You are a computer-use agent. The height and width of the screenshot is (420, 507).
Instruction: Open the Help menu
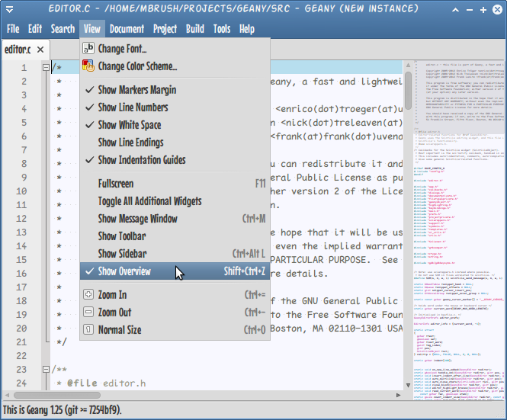(x=247, y=29)
